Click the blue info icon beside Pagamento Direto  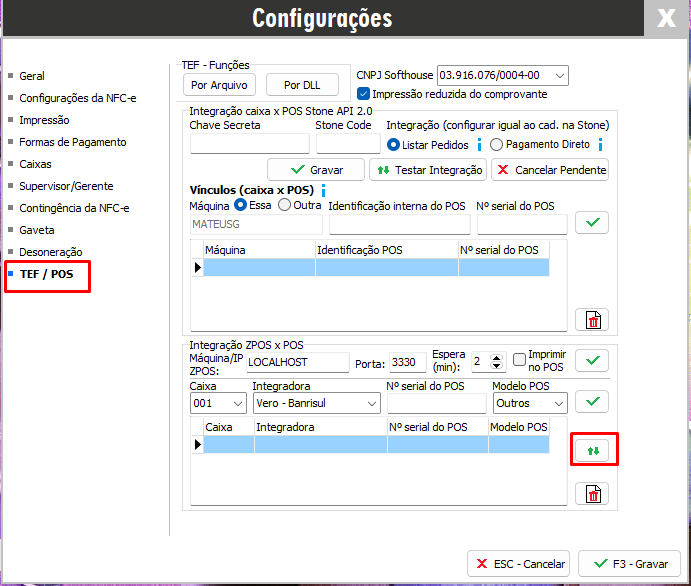coord(601,145)
